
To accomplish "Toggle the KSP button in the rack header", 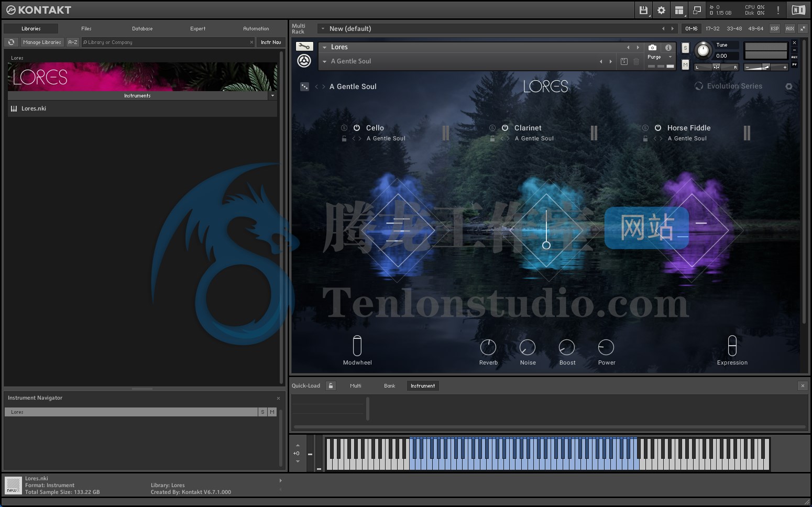I will (775, 29).
